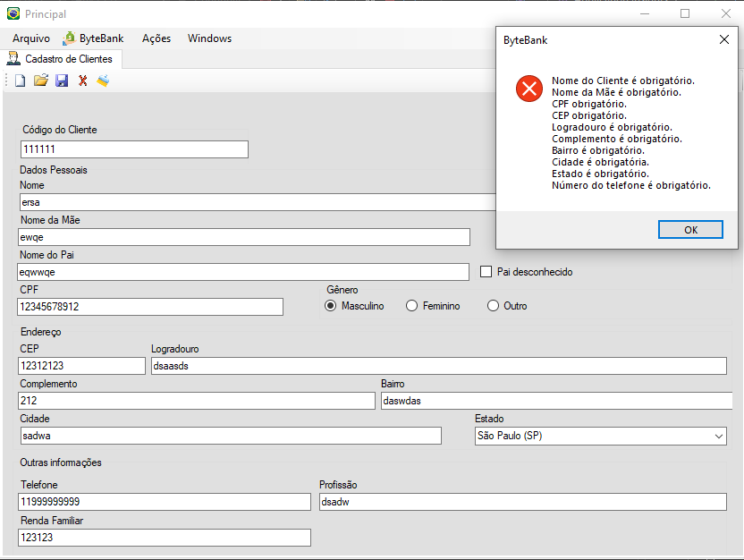
Task: Click the 'Outras informações' group label
Action: [x=61, y=462]
